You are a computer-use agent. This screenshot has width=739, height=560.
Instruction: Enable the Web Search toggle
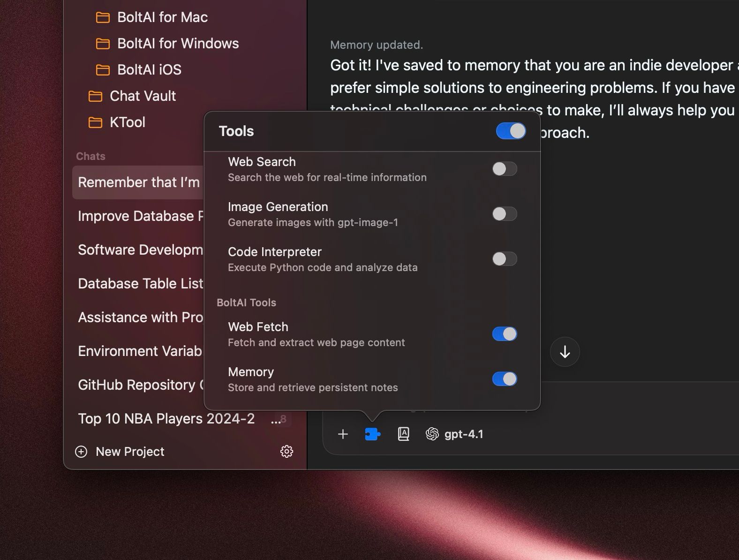[x=505, y=169]
